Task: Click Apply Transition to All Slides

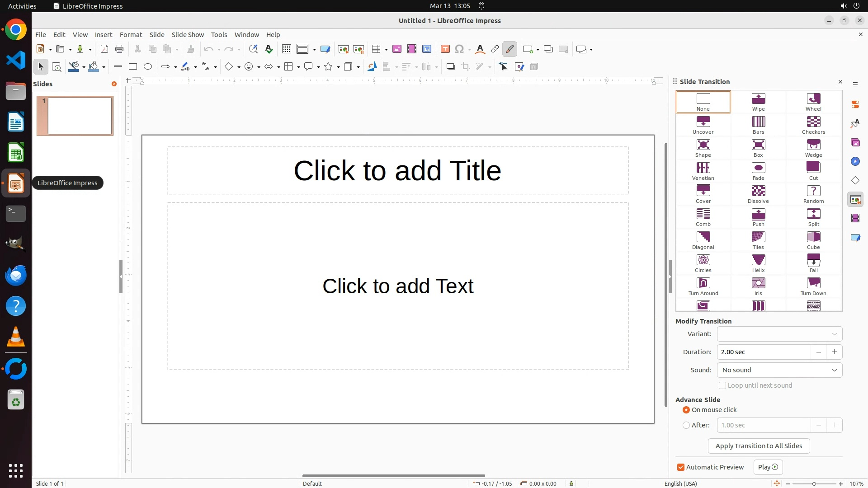Action: [759, 446]
